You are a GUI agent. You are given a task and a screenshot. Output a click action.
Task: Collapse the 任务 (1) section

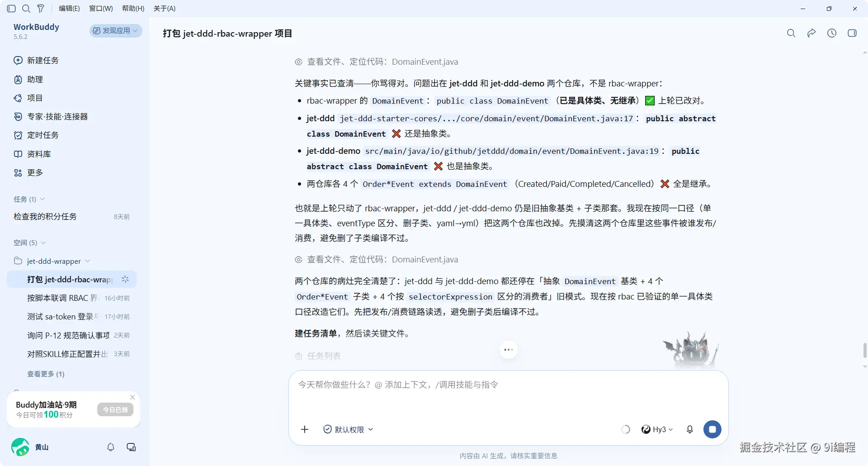[29, 200]
